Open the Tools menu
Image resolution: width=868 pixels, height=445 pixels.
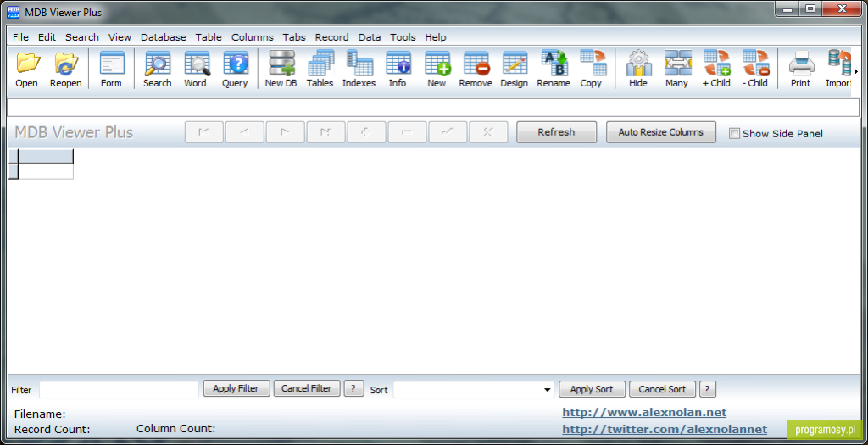coord(403,37)
